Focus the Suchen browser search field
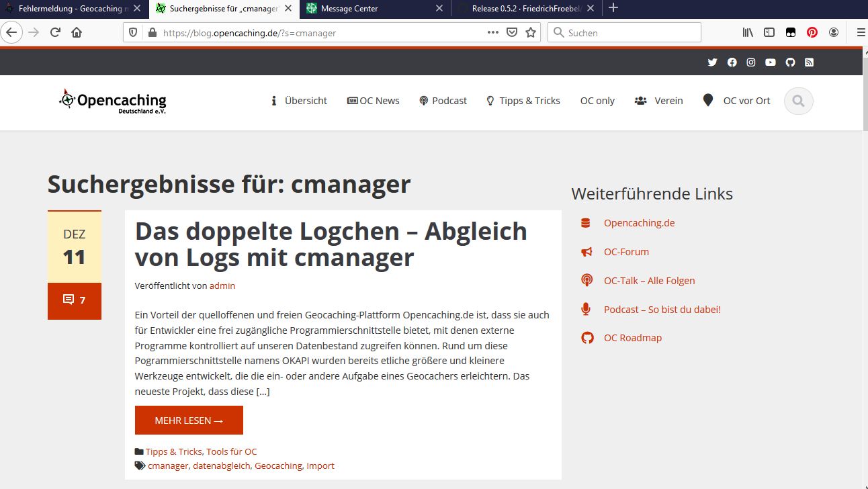 click(x=624, y=32)
